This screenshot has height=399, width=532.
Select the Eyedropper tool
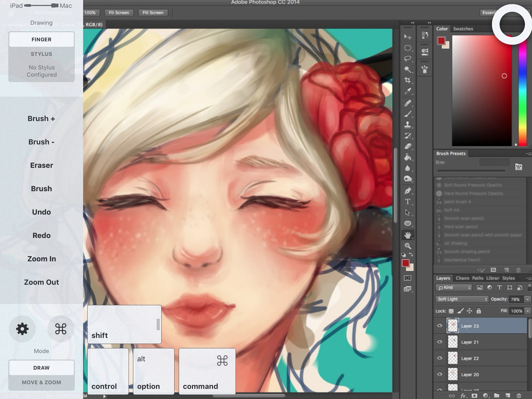pyautogui.click(x=407, y=91)
